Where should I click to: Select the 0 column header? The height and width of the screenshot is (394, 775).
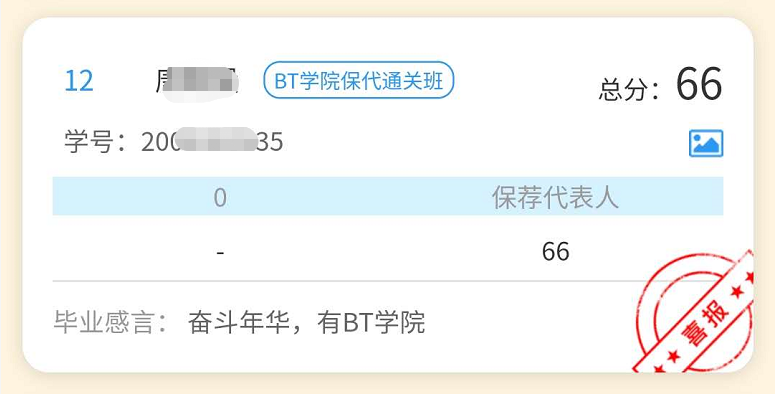[x=220, y=198]
